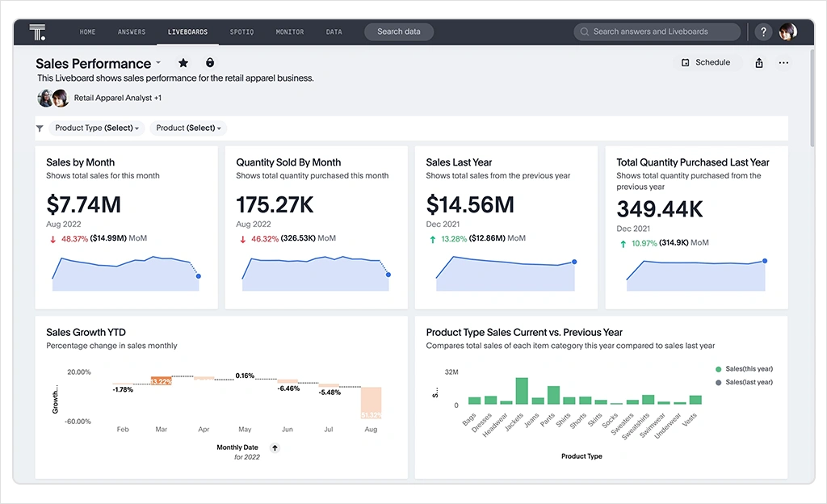Expand the Sales Performance title dropdown arrow
827x504 pixels.
click(x=158, y=63)
